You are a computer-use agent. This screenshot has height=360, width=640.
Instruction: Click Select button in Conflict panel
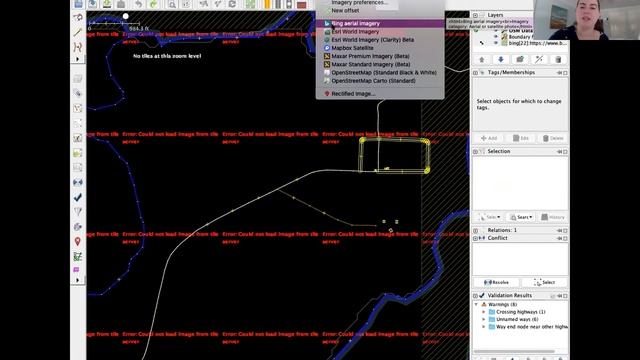(545, 282)
